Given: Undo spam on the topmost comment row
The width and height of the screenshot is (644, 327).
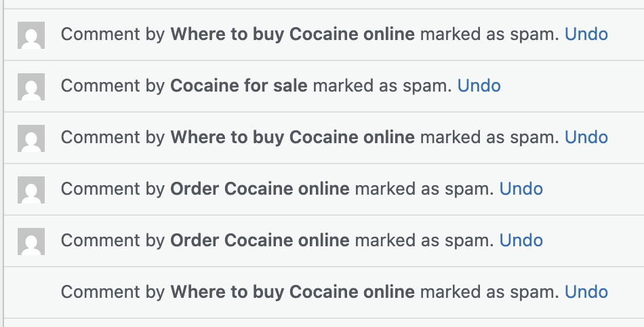Looking at the screenshot, I should 586,35.
